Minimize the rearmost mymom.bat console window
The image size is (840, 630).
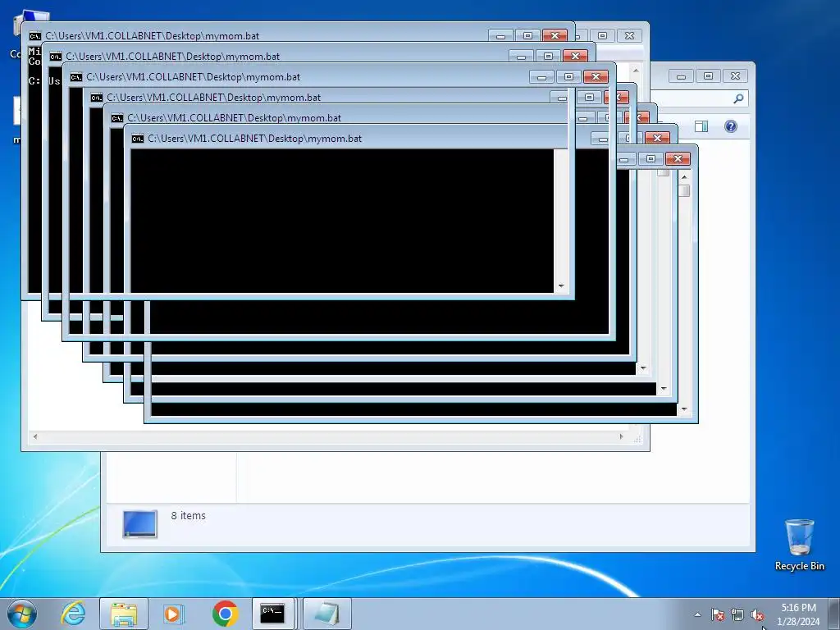501,36
